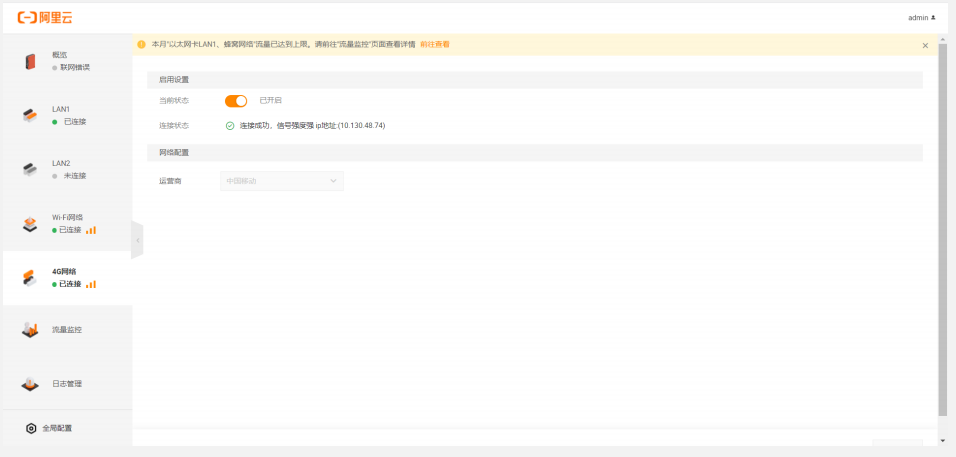Open 流量监控 via its chart icon

(x=30, y=330)
